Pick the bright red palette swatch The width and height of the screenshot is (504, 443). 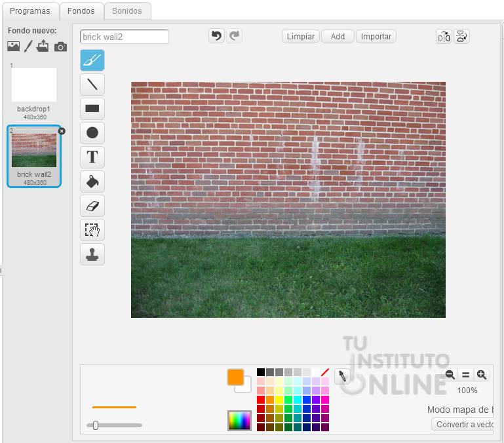click(x=261, y=400)
